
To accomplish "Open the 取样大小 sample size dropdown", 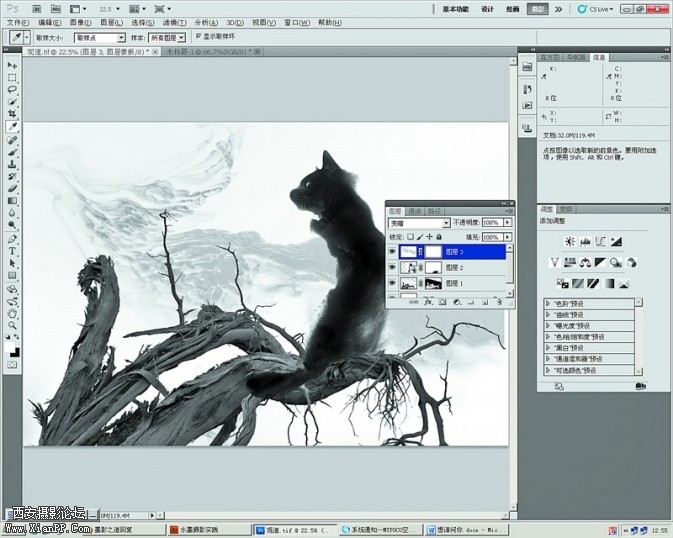I will pyautogui.click(x=100, y=38).
